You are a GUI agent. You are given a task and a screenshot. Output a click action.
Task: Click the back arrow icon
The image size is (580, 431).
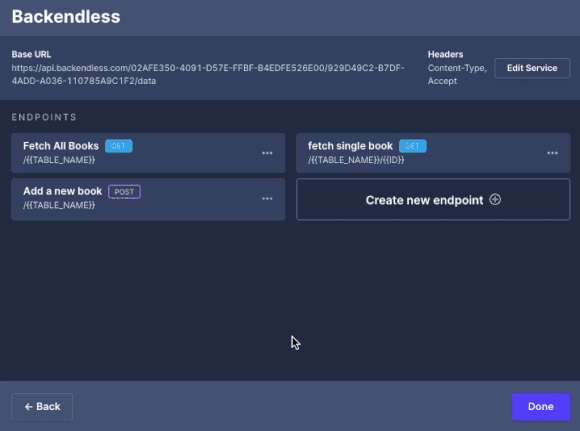[28, 407]
